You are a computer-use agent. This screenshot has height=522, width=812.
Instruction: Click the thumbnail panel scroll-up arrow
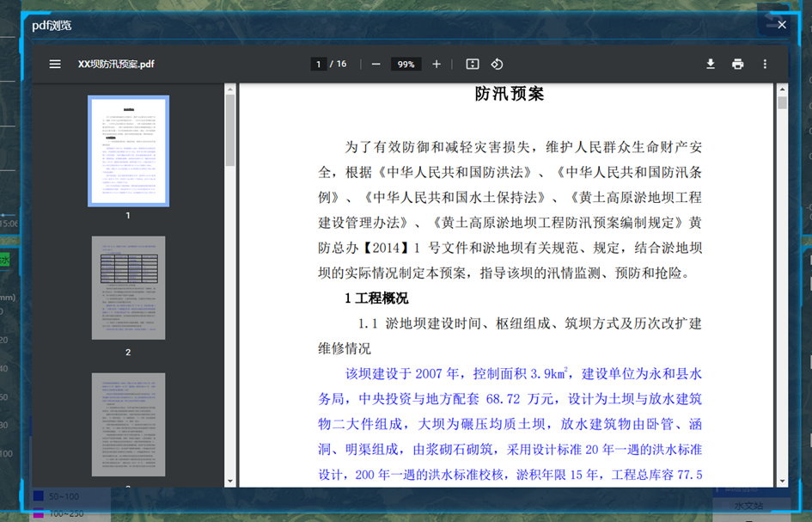230,89
